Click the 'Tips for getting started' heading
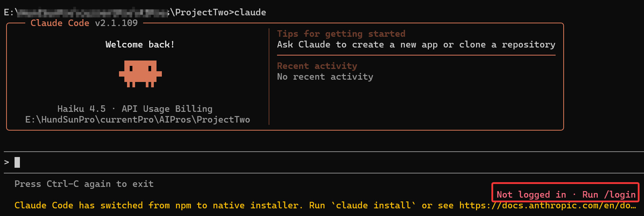Screen dimensions: 644x216 coord(341,34)
